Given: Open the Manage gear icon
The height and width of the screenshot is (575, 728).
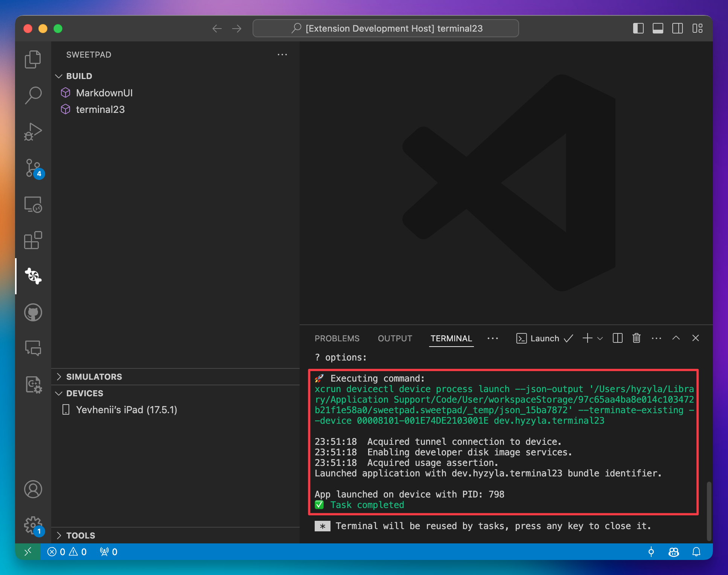Looking at the screenshot, I should click(x=33, y=526).
